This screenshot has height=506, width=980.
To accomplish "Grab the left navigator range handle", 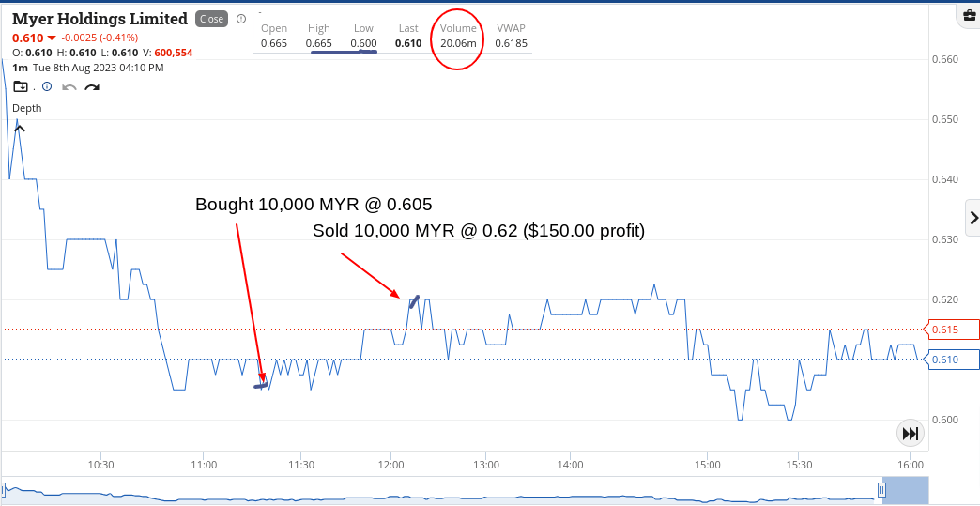I will [x=3, y=488].
